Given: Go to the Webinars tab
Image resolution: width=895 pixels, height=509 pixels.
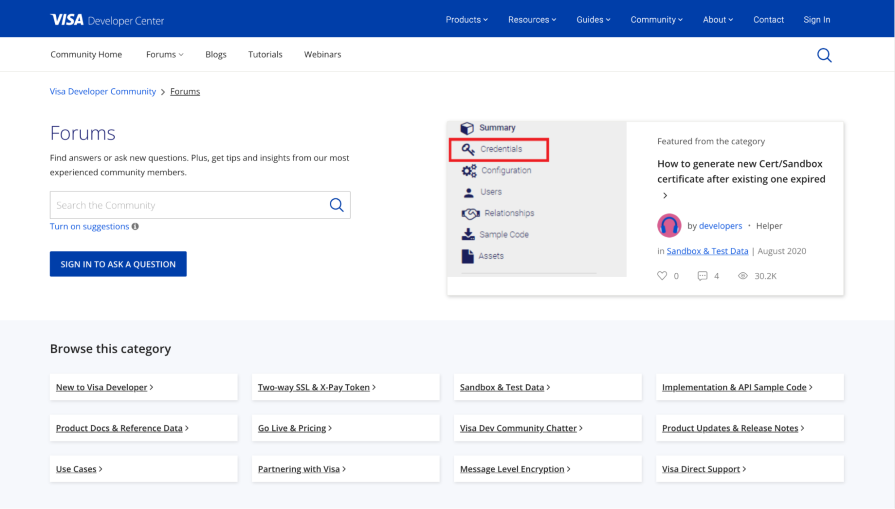Looking at the screenshot, I should point(322,54).
